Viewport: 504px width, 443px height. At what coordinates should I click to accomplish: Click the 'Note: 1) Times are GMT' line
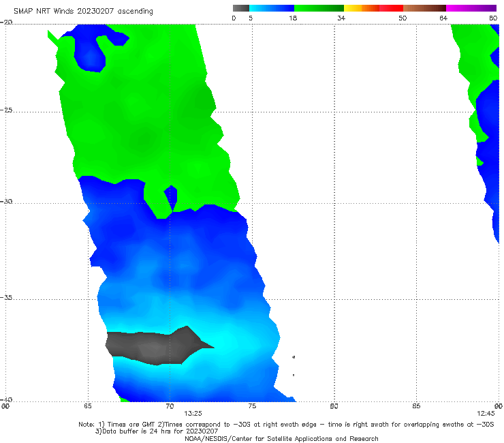(286, 425)
